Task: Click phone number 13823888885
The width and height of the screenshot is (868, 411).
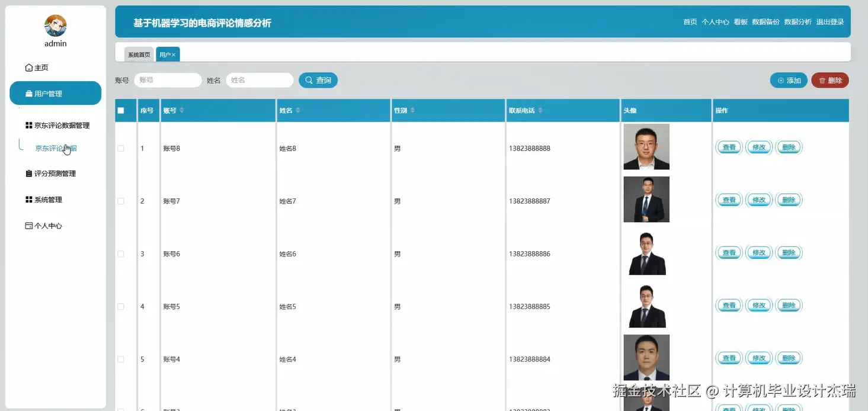Action: pyautogui.click(x=530, y=307)
